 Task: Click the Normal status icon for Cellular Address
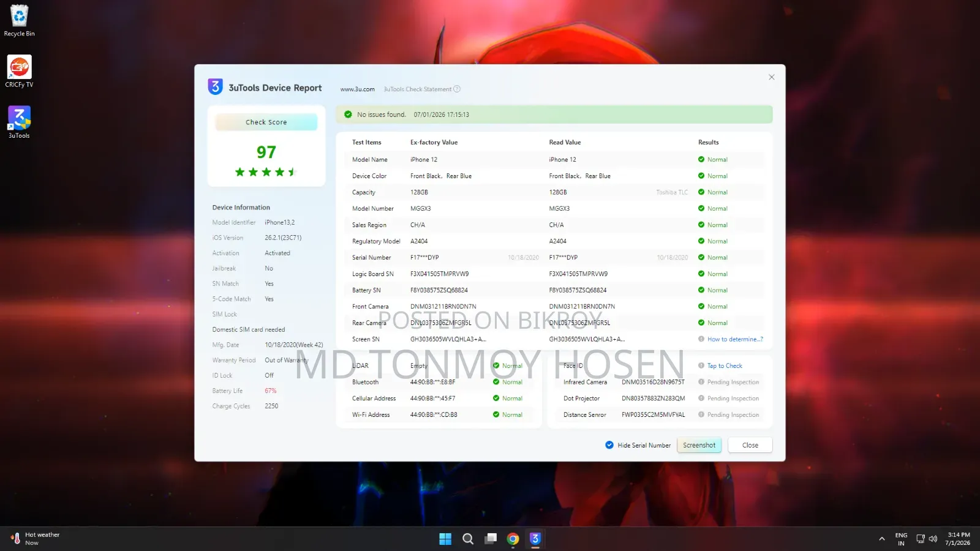pyautogui.click(x=496, y=399)
